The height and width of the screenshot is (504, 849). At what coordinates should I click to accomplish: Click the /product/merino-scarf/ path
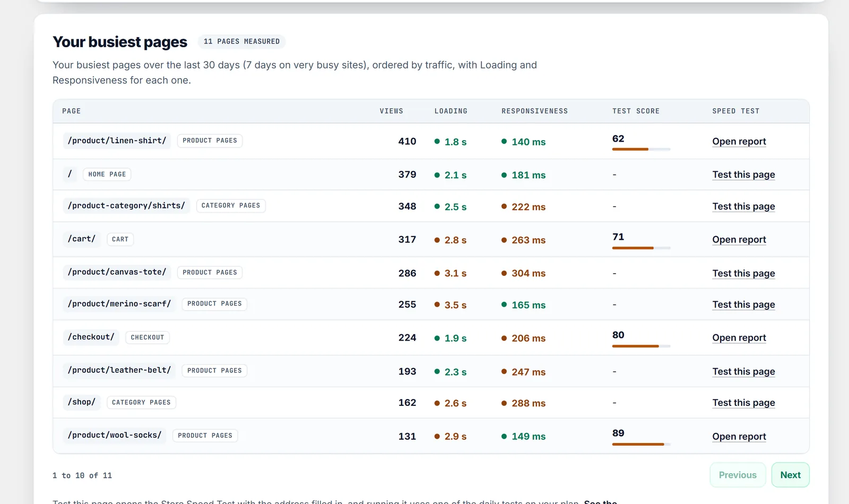119,303
